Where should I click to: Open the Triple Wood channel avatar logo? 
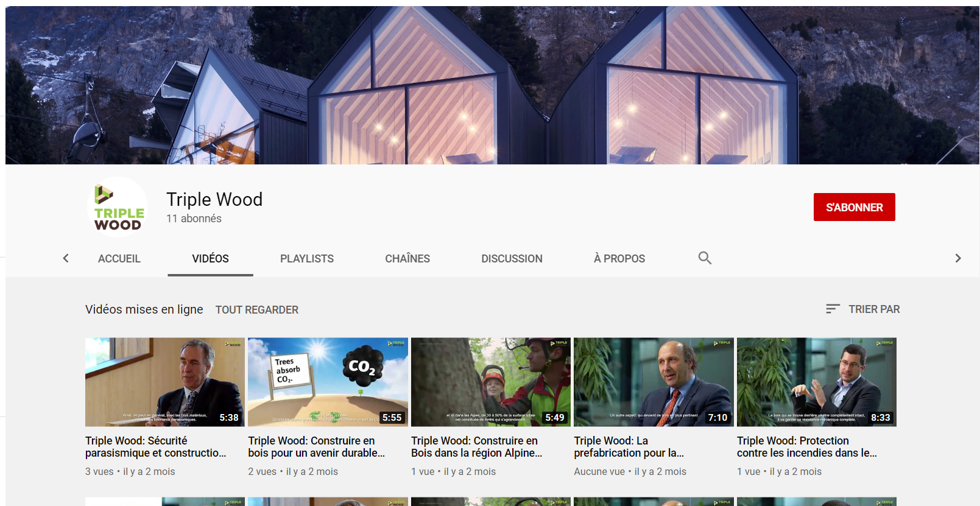point(118,208)
